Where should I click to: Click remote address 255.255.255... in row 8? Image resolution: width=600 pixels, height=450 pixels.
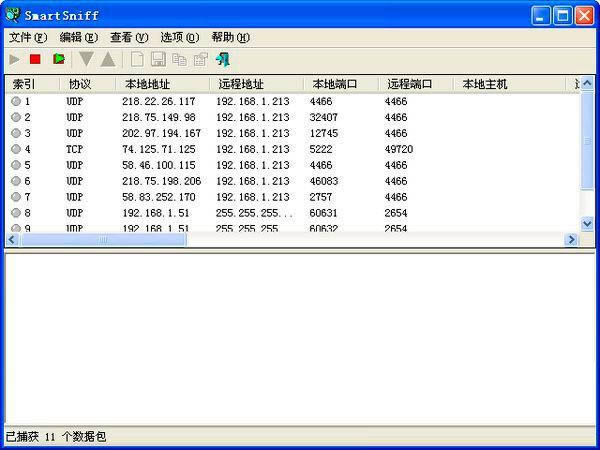pos(254,213)
